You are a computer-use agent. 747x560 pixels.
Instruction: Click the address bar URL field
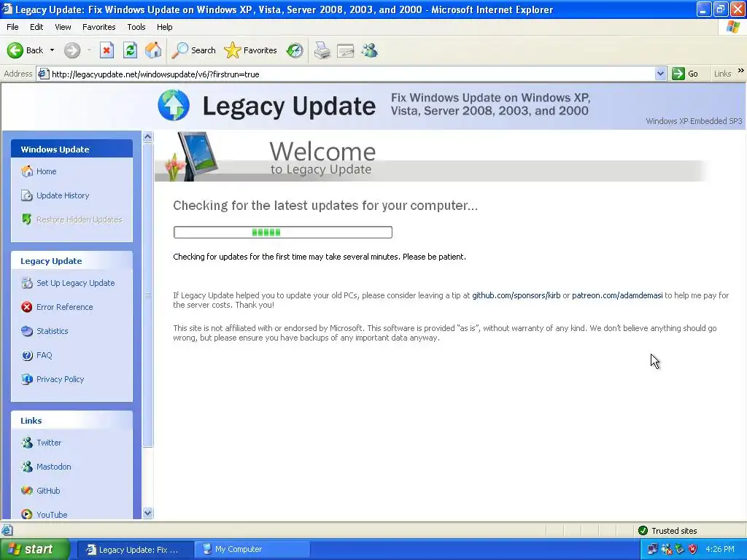point(351,74)
